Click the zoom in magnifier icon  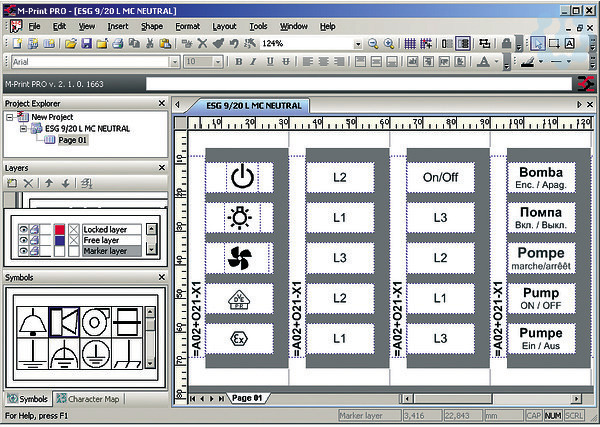[389, 44]
